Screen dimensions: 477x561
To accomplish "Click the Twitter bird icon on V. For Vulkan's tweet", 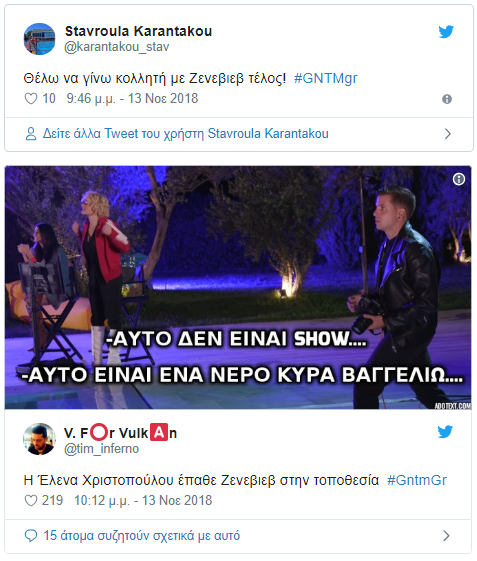I will pyautogui.click(x=445, y=431).
